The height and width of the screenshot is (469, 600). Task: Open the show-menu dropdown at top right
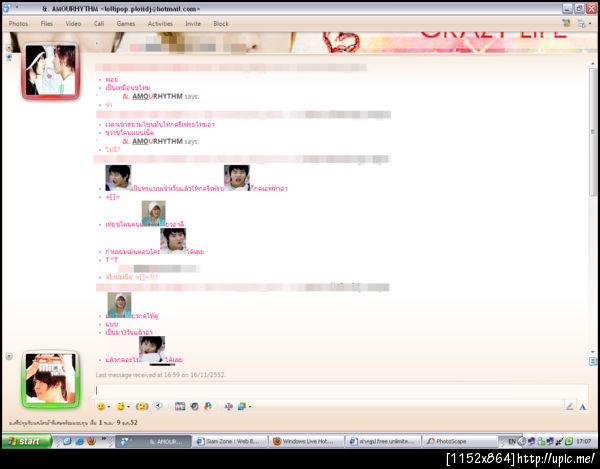tap(583, 24)
